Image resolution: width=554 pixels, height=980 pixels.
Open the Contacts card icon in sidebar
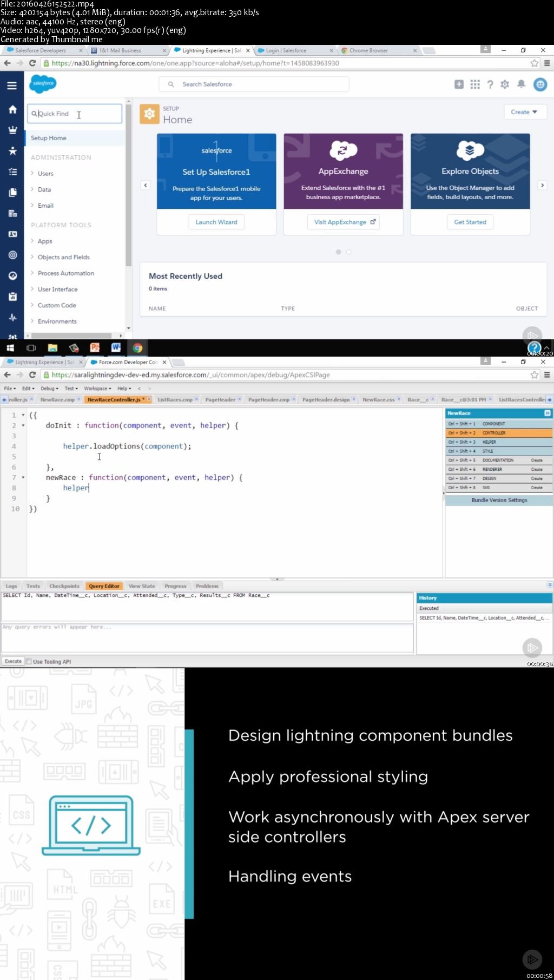tap(12, 234)
